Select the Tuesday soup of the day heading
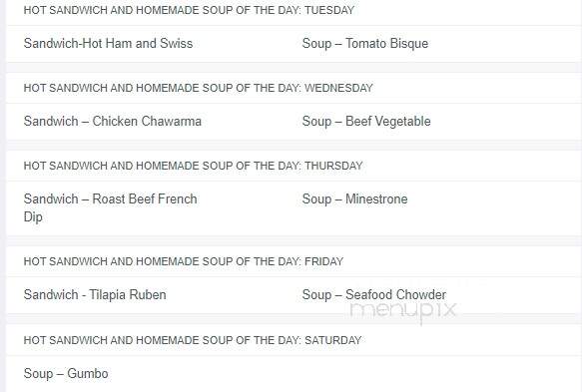 coord(189,10)
